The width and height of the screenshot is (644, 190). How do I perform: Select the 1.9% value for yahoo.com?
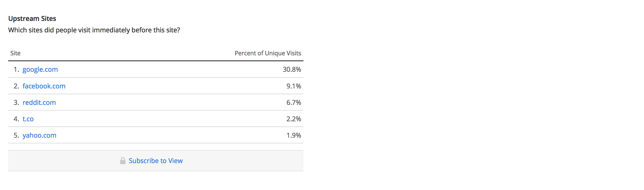[294, 136]
